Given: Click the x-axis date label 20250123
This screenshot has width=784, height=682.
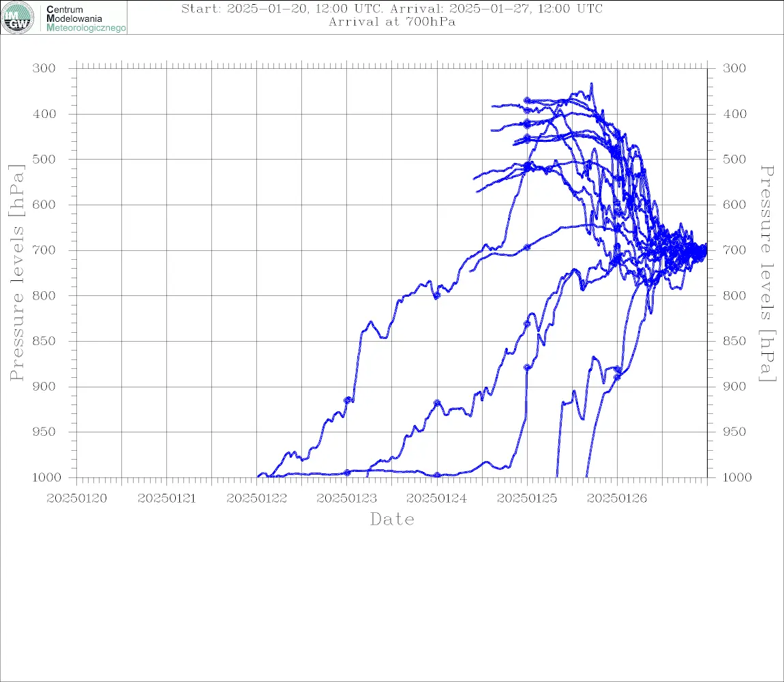Looking at the screenshot, I should pos(346,499).
